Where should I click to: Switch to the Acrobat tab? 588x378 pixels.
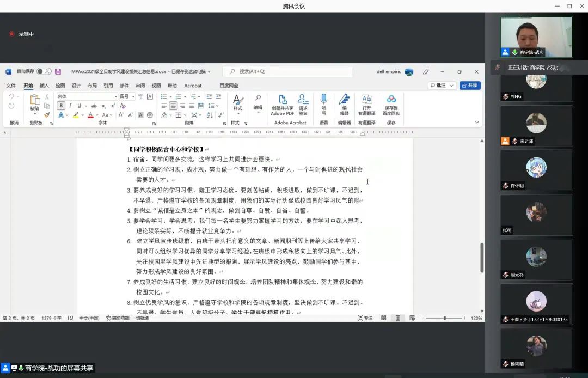[193, 86]
